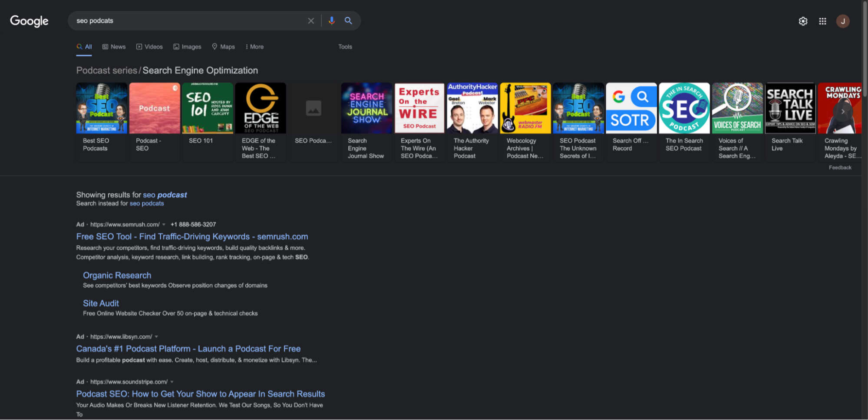Open Experts On The Wire card
Image resolution: width=868 pixels, height=420 pixels.
(x=419, y=122)
